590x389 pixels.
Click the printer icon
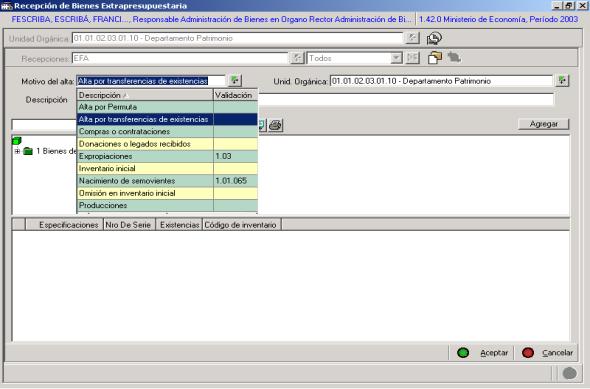pyautogui.click(x=276, y=125)
